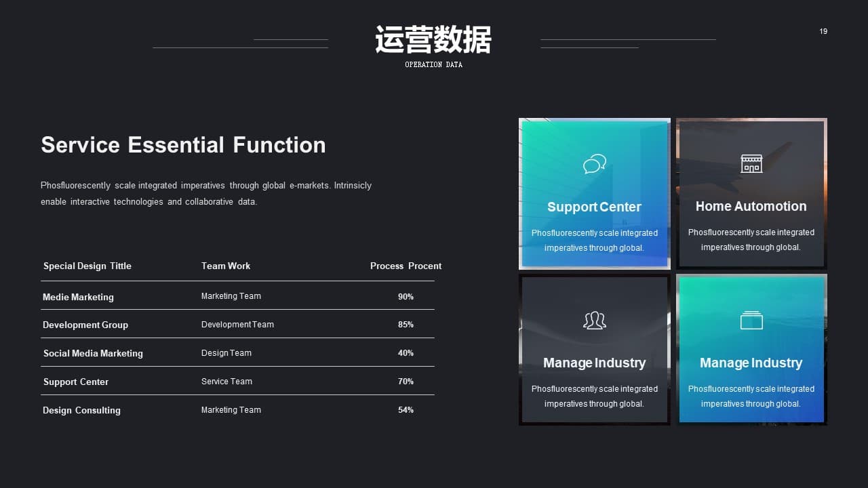Click the 54% value
The width and height of the screenshot is (868, 488).
[x=406, y=410]
